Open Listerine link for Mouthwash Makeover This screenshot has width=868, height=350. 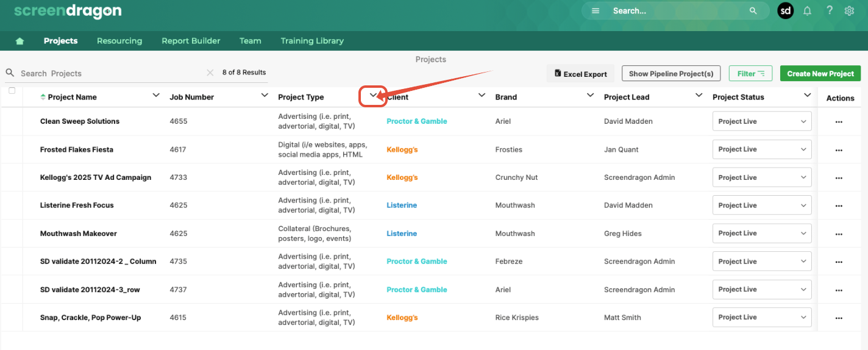coord(402,234)
